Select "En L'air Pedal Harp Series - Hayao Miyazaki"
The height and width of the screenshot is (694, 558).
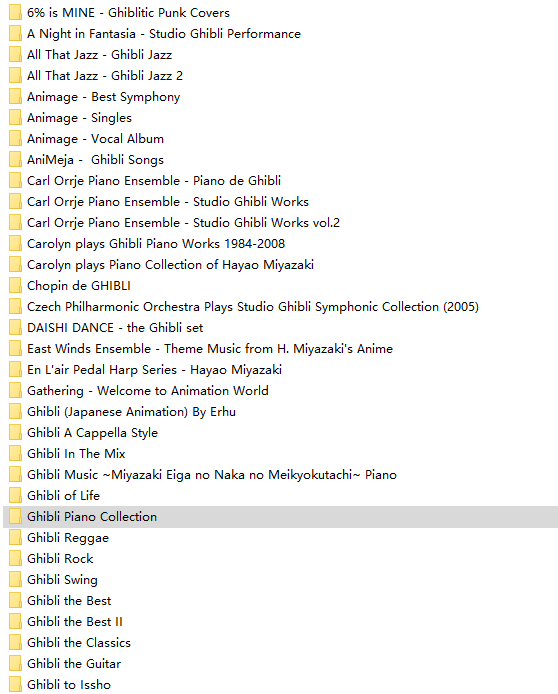pos(154,370)
